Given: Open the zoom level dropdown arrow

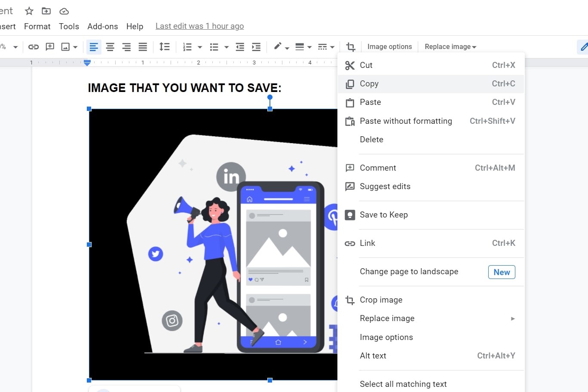Looking at the screenshot, I should point(15,47).
